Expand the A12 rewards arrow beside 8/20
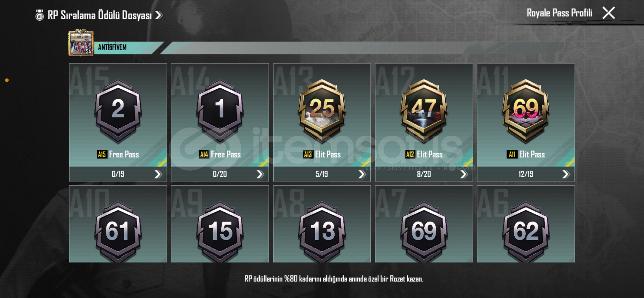The width and height of the screenshot is (644, 298). (x=464, y=174)
